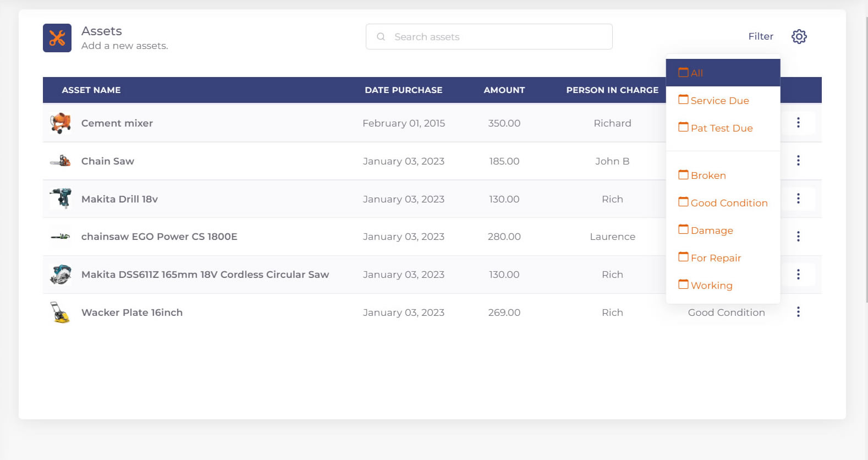This screenshot has width=868, height=460.
Task: Open three-dot menu for Makita Circular Saw
Action: (798, 275)
